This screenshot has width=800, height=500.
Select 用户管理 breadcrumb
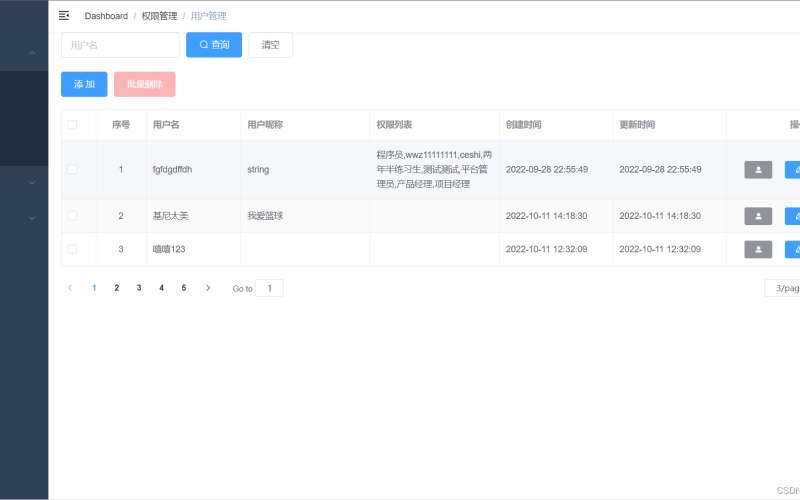[x=208, y=16]
